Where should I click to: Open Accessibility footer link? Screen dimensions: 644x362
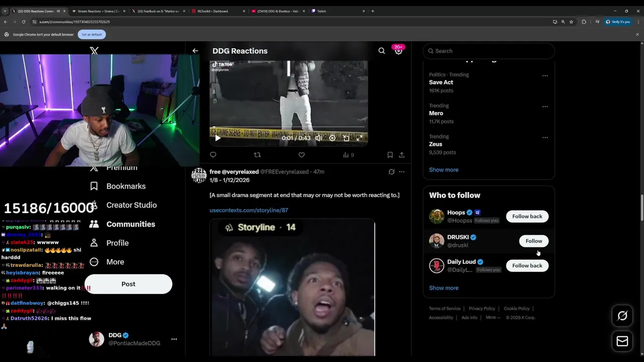(x=441, y=318)
